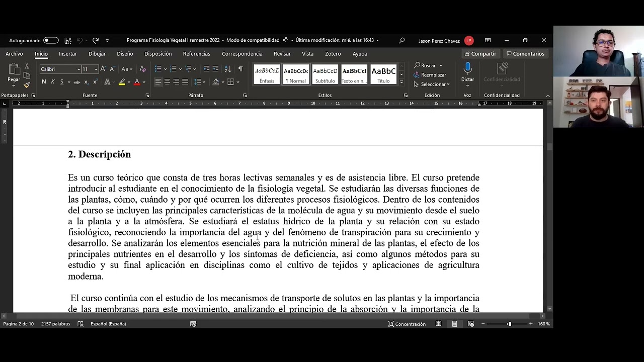Toggle italic K formatting
The width and height of the screenshot is (644, 362).
(53, 82)
